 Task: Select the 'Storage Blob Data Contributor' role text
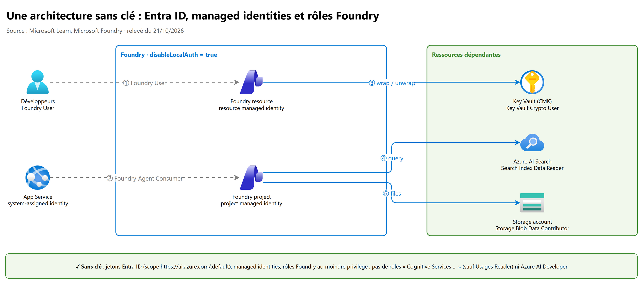coord(532,228)
